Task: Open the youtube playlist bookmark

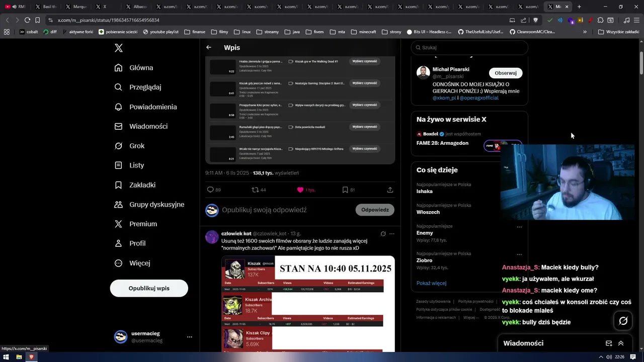Action: pyautogui.click(x=160, y=32)
